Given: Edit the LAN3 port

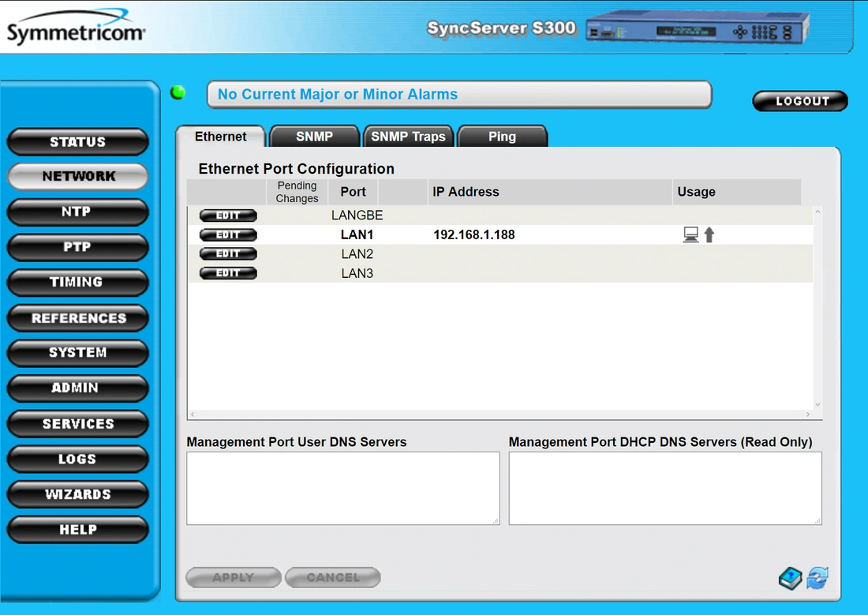Looking at the screenshot, I should pos(228,273).
